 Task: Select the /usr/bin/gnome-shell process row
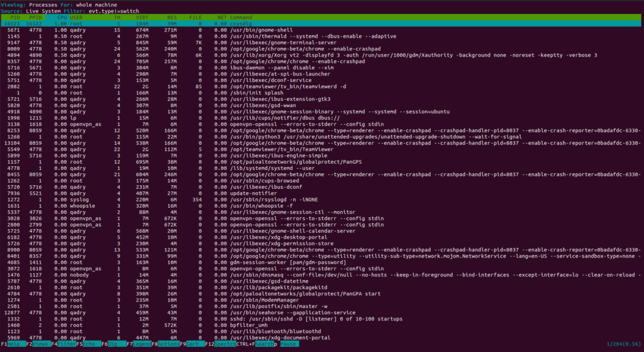click(321, 30)
